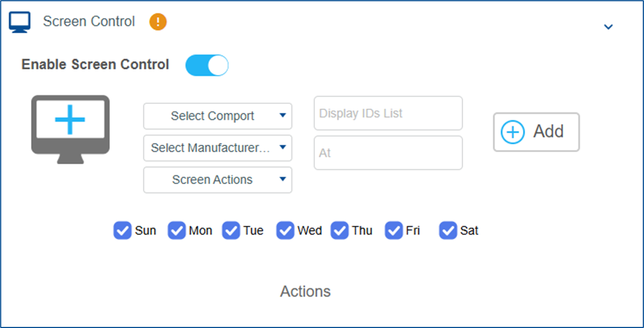Image resolution: width=644 pixels, height=328 pixels.
Task: Open the Select Comport dropdown
Action: [x=218, y=116]
